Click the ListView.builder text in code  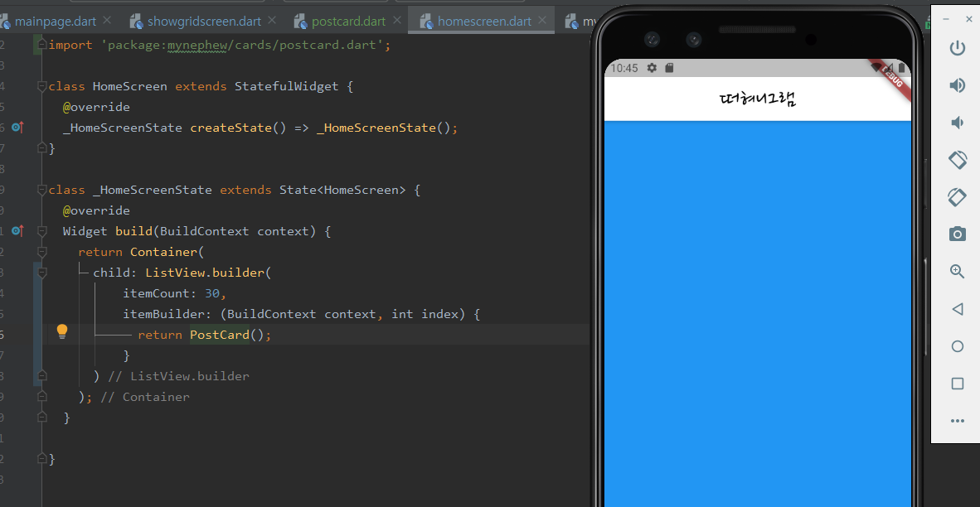pyautogui.click(x=205, y=273)
